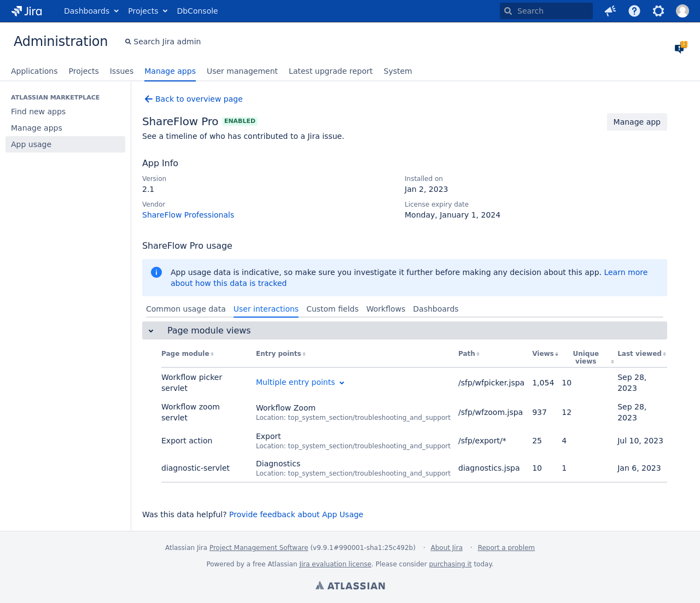Open ShareFlow Professionals vendor link
The height and width of the screenshot is (603, 700).
[x=188, y=215]
